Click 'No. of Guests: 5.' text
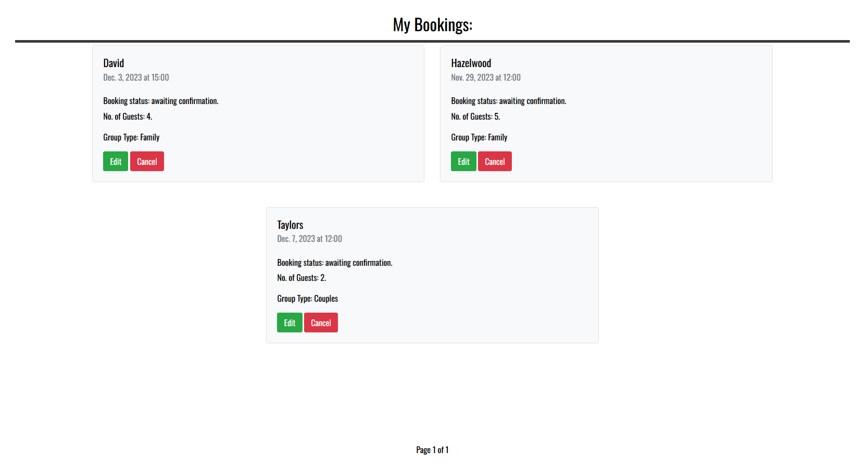Viewport: 868px width, 464px height. 475,117
